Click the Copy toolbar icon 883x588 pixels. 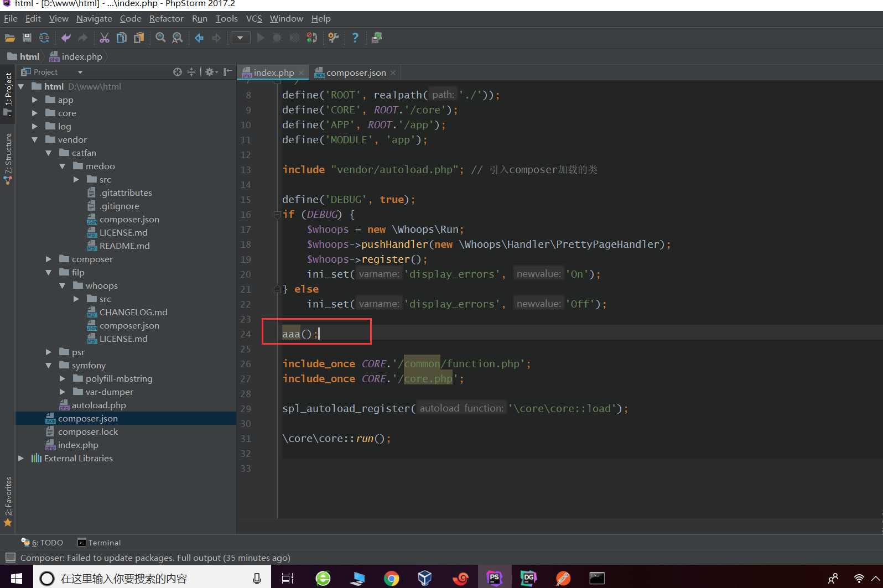click(x=122, y=38)
